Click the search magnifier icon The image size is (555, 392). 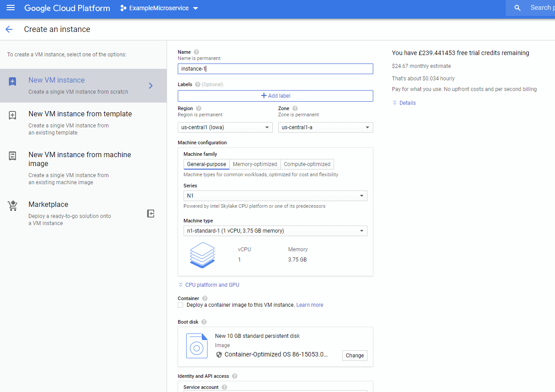click(x=517, y=8)
